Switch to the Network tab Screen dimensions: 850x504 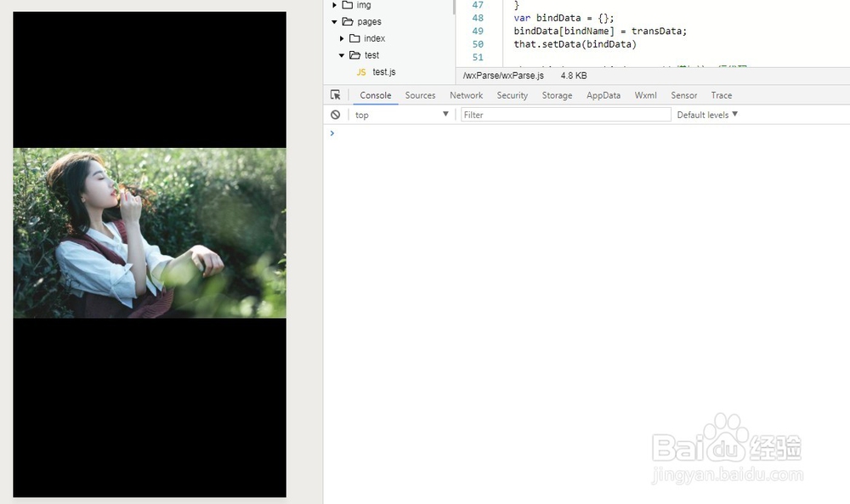466,95
